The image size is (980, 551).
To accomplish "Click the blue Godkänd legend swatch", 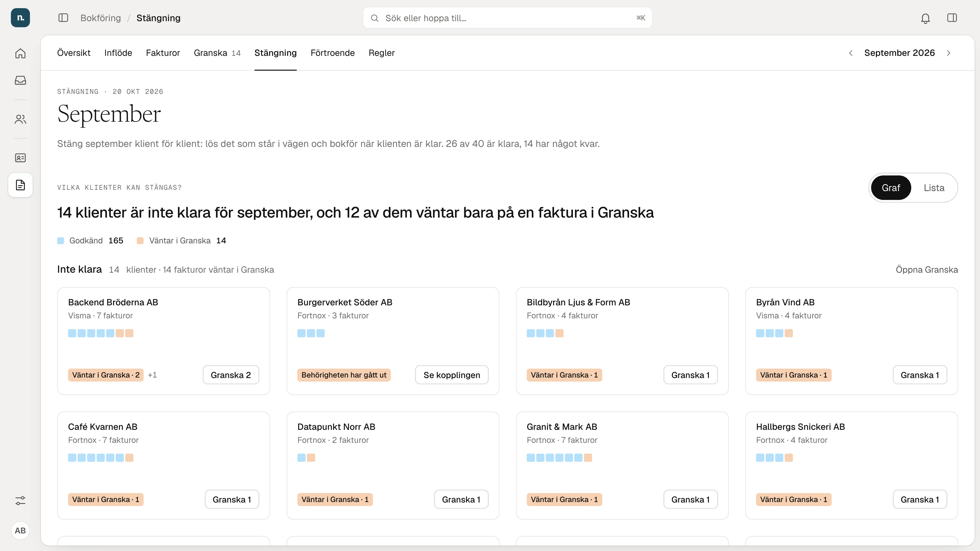I will 60,241.
